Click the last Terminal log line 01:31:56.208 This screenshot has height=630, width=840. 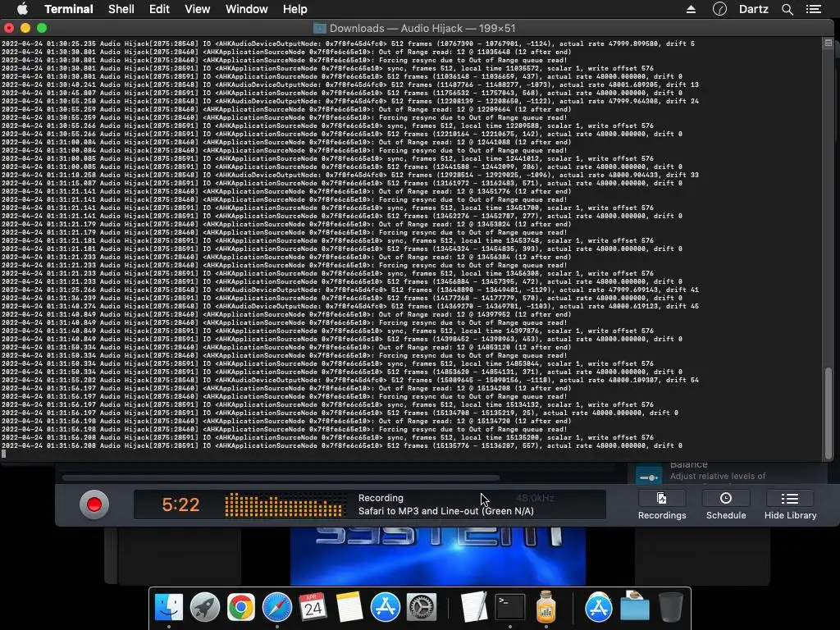pos(342,445)
